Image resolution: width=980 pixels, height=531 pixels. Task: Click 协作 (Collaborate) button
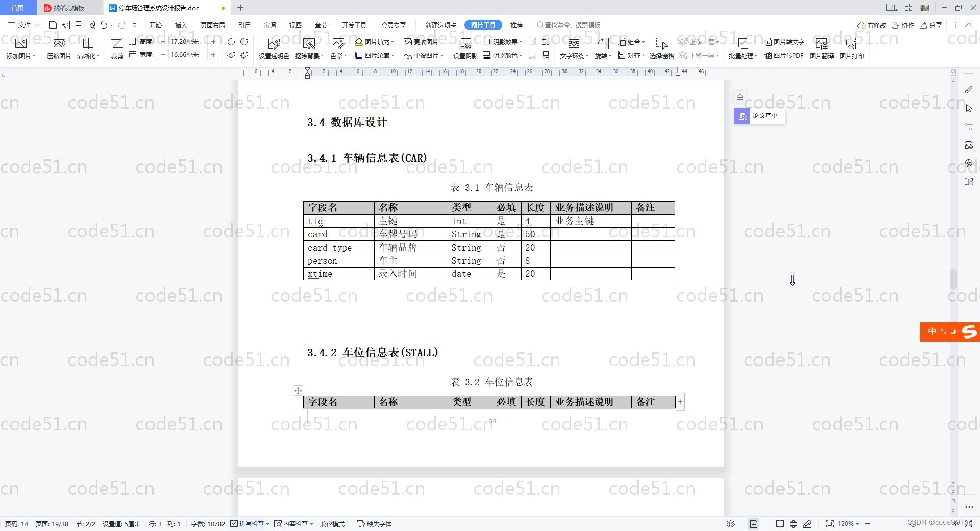pos(903,25)
